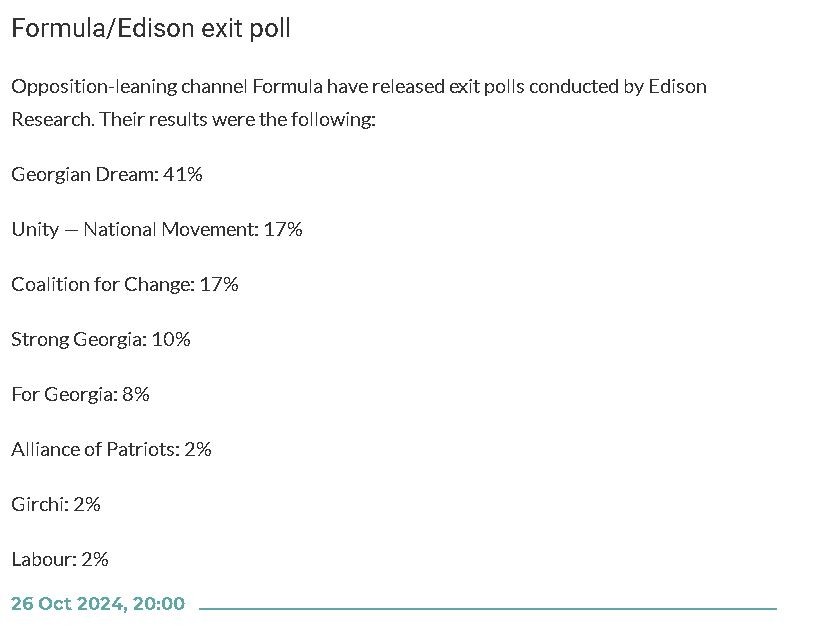Click the Labour: 2% result
This screenshot has width=817, height=641.
(x=60, y=559)
